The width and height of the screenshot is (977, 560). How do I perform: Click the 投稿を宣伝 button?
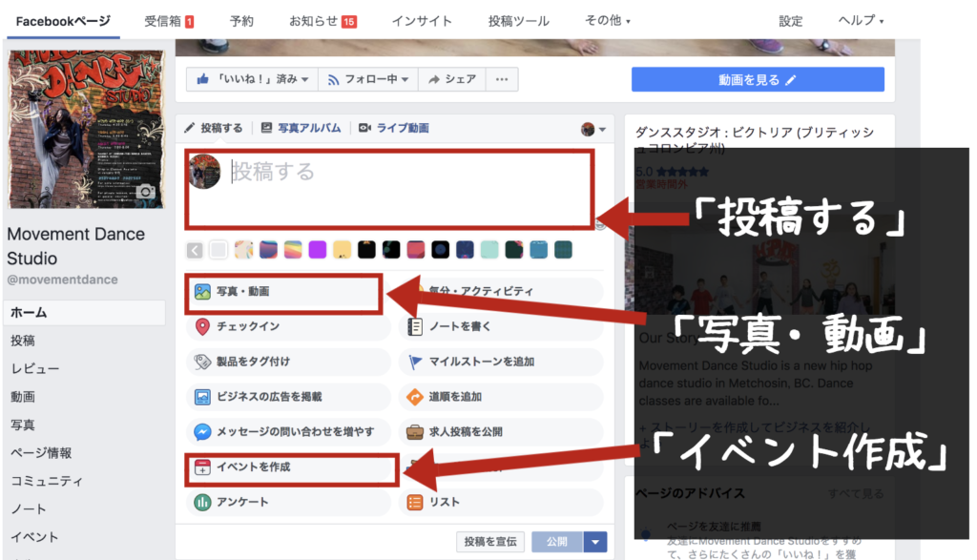[490, 542]
